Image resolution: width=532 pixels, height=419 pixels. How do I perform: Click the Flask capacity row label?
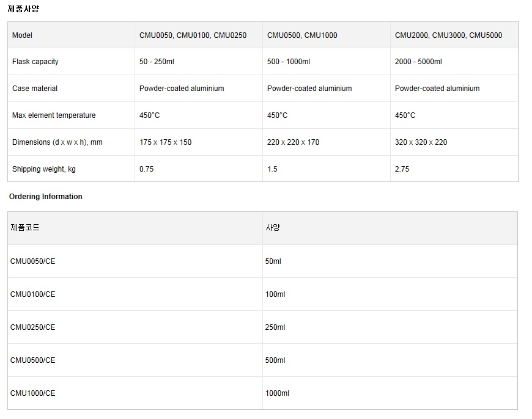(x=35, y=62)
